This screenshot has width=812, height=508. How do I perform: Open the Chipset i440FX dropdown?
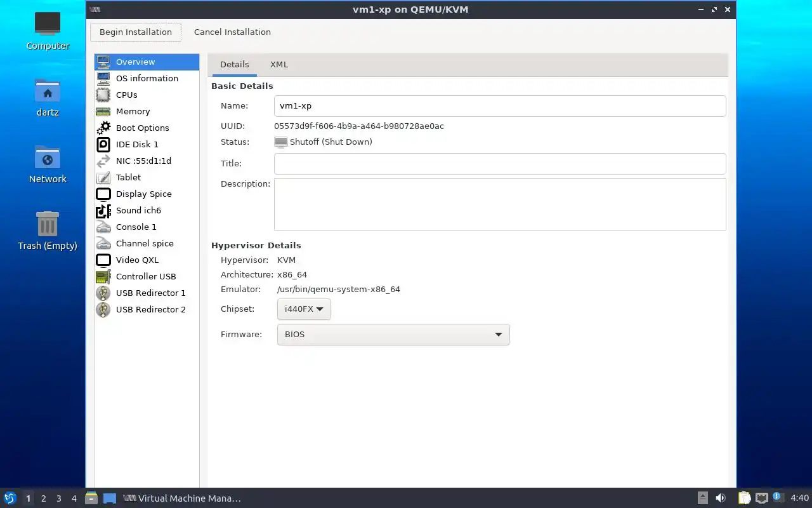pyautogui.click(x=304, y=309)
